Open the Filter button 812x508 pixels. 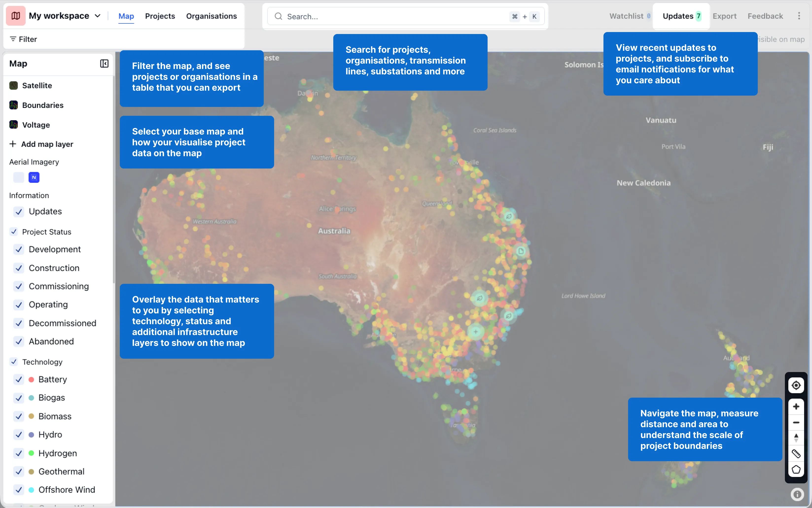click(x=23, y=39)
